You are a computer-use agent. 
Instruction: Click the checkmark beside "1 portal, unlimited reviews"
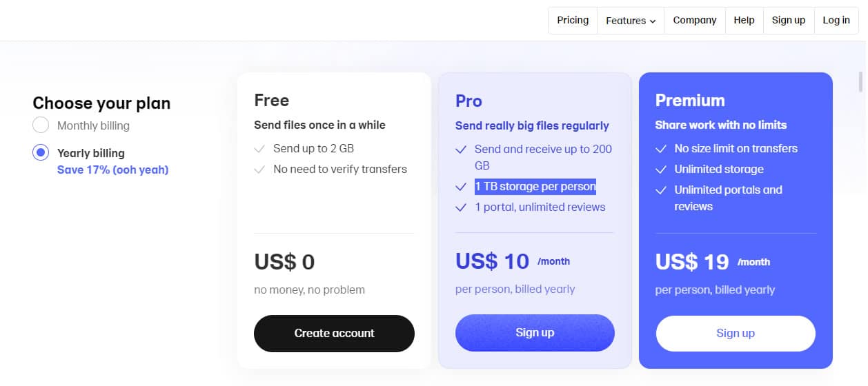point(461,207)
